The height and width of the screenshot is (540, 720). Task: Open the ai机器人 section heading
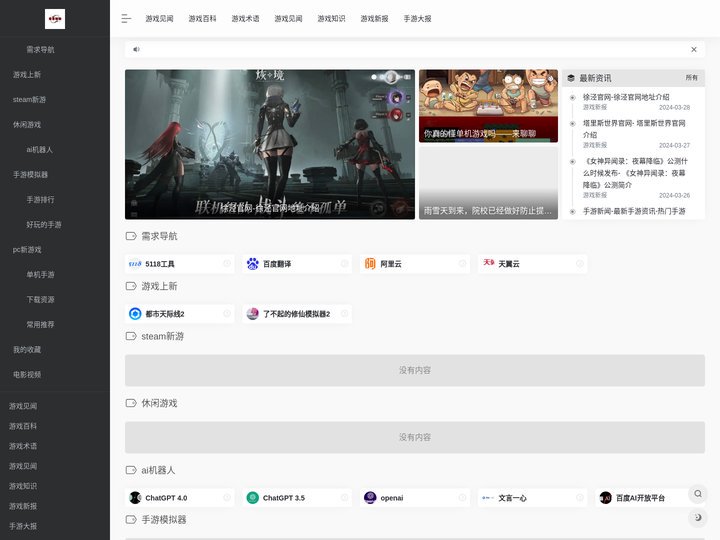coord(158,470)
